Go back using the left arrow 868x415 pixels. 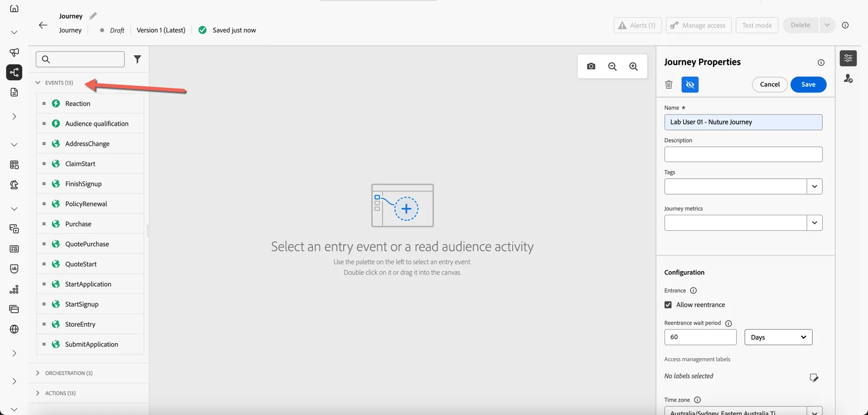43,25
